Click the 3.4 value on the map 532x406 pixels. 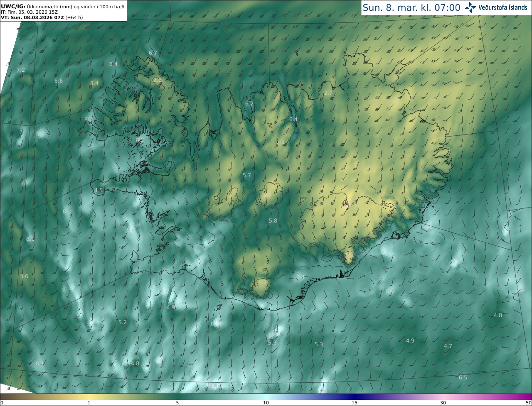point(94,83)
